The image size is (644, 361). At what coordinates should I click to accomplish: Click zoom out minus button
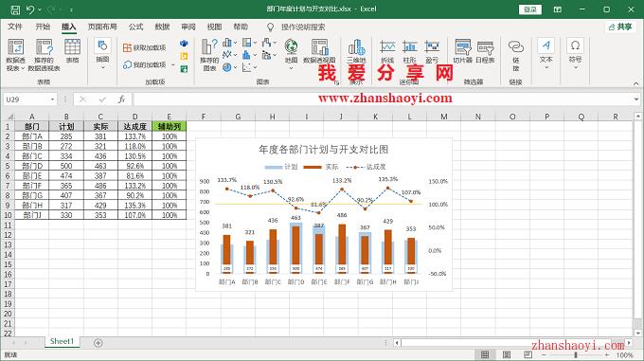click(x=544, y=354)
